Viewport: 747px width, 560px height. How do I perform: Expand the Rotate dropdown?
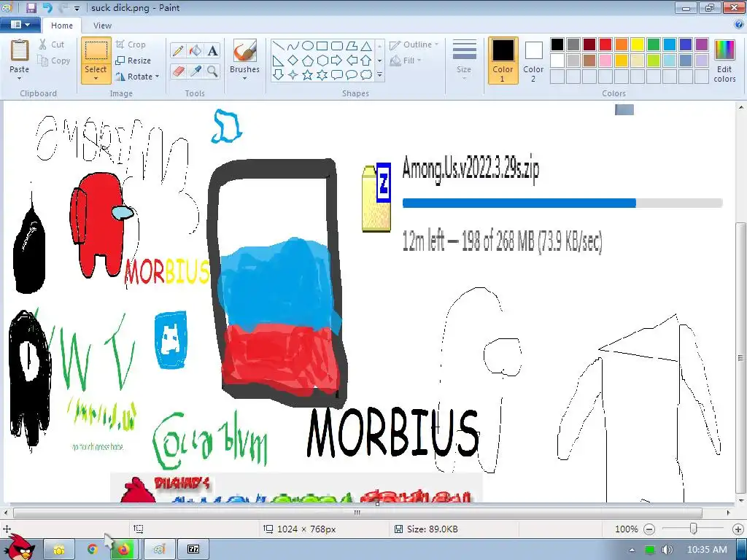click(158, 76)
